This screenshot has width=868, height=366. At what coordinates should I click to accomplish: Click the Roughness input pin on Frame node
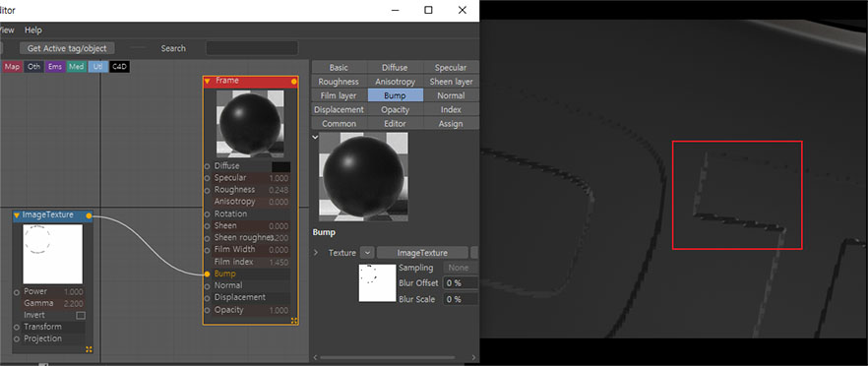pyautogui.click(x=207, y=190)
